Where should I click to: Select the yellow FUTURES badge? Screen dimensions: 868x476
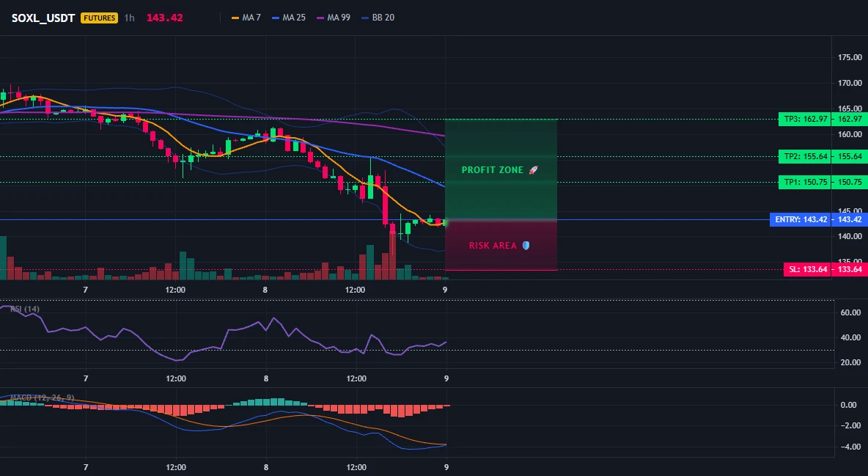[99, 18]
